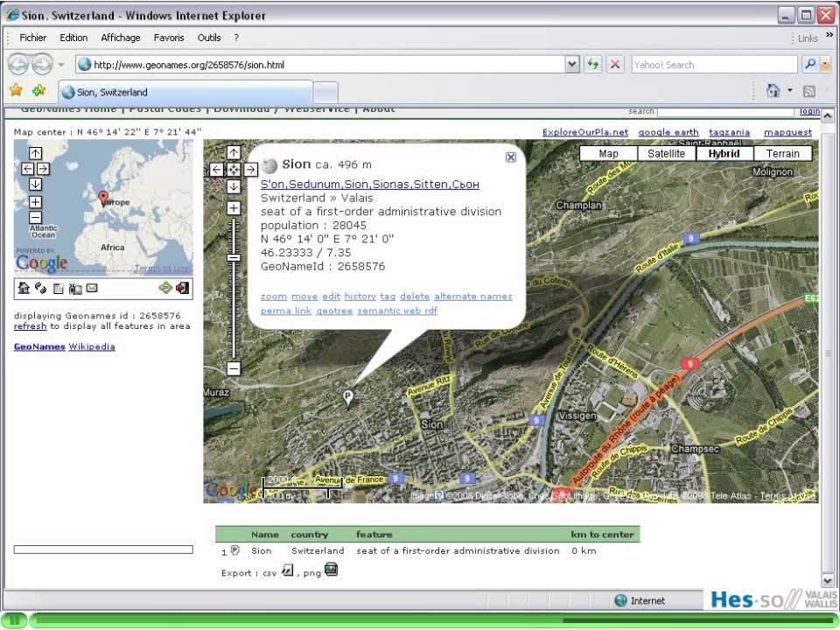Image resolution: width=840 pixels, height=630 pixels.
Task: Pan the main satellite map down
Action: [234, 187]
